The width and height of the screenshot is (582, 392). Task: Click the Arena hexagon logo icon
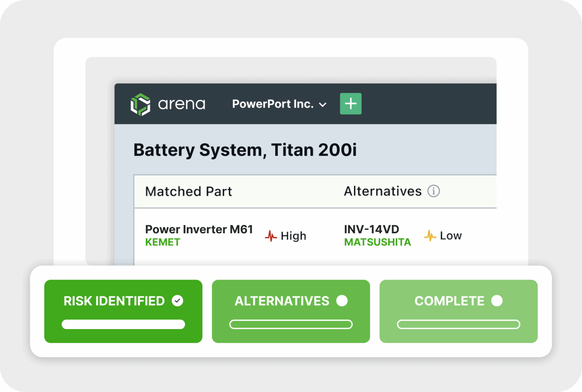click(140, 104)
